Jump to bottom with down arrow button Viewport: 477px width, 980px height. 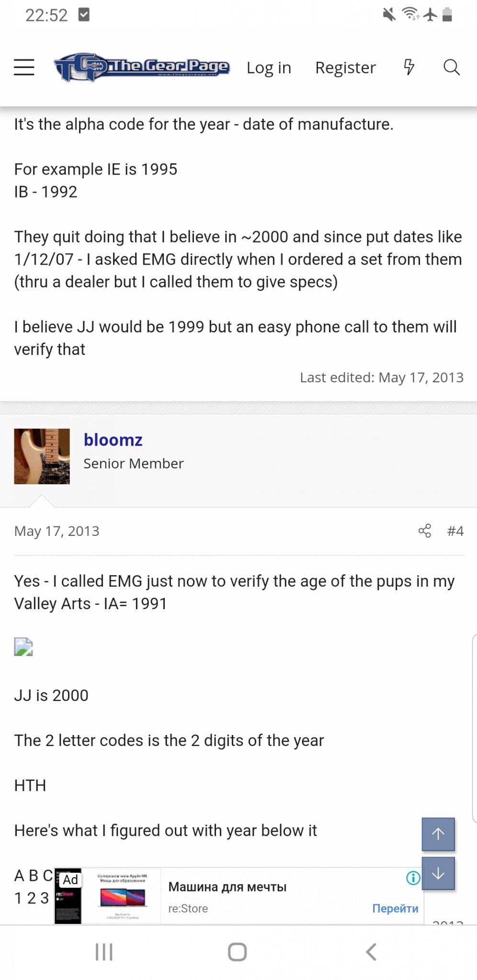pyautogui.click(x=438, y=873)
